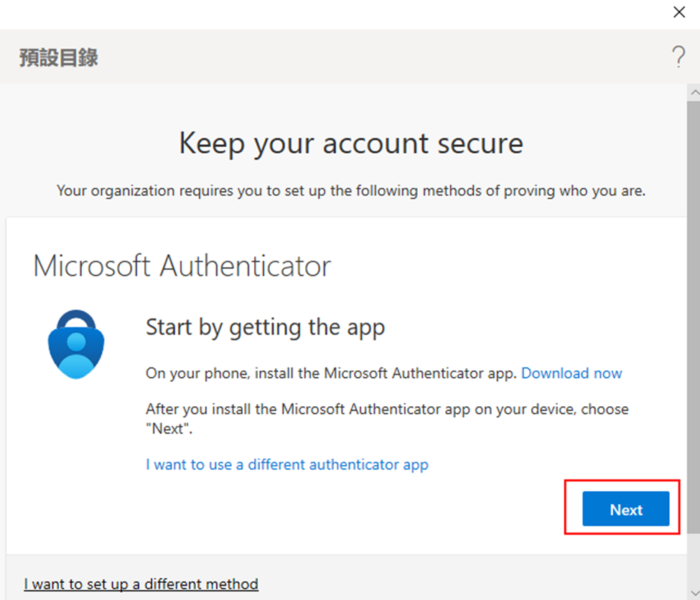Click the blue Next button
This screenshot has height=600, width=700.
click(625, 509)
